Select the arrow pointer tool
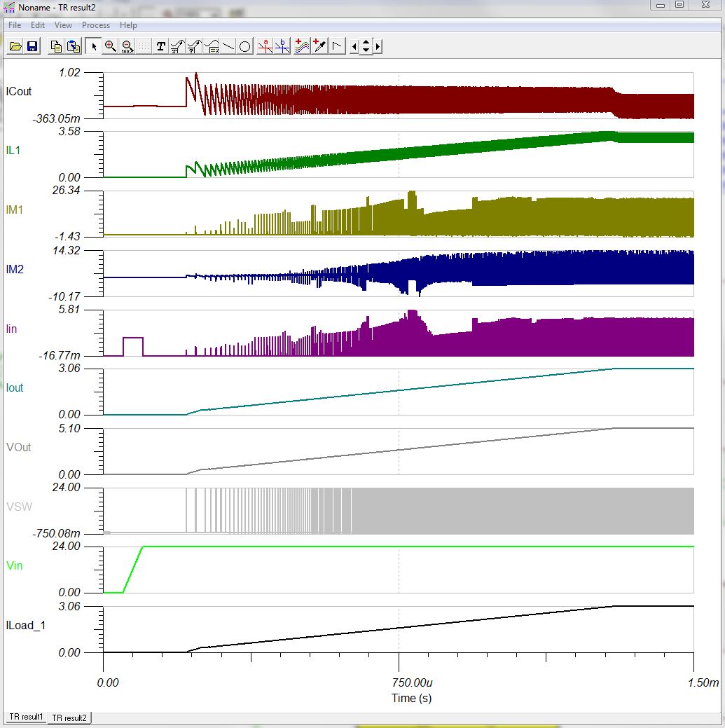725x728 pixels. 93,47
